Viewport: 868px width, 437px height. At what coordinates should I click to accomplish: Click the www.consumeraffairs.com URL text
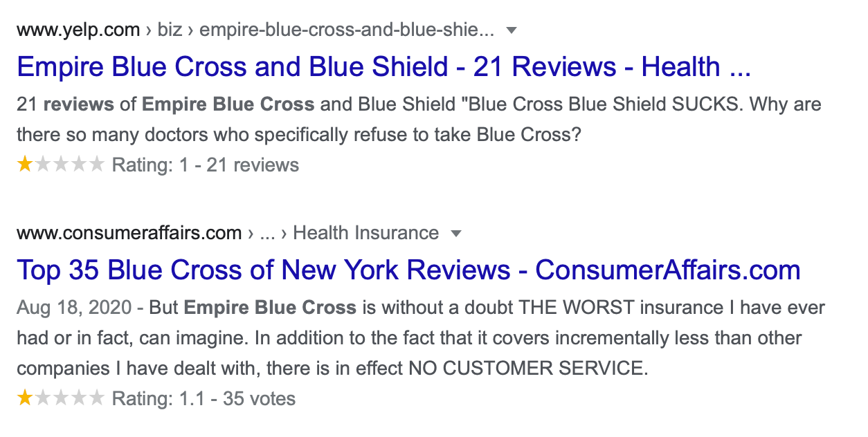(129, 233)
